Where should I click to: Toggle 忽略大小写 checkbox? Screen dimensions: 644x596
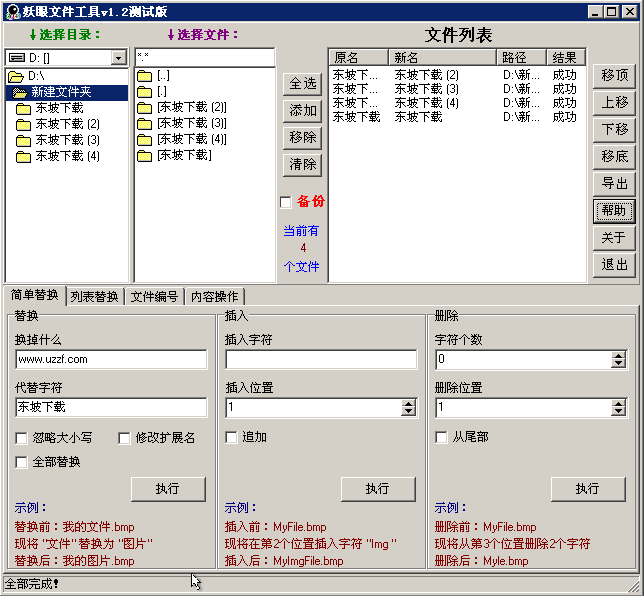coord(21,438)
